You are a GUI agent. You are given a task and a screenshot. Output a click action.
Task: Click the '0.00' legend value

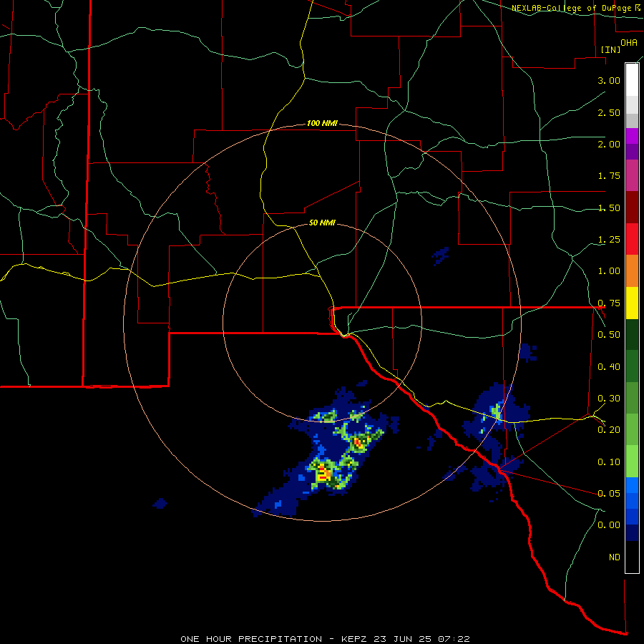tap(609, 525)
